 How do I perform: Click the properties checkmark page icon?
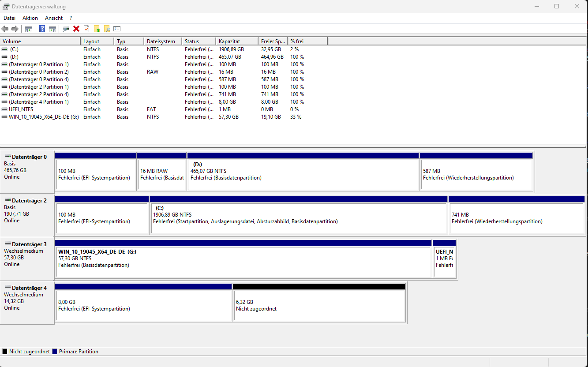click(86, 29)
